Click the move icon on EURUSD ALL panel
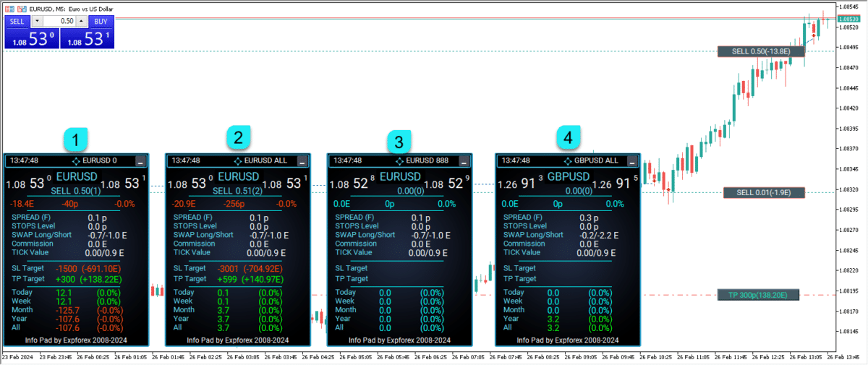Viewport: 868px width, 365px height. (x=238, y=160)
